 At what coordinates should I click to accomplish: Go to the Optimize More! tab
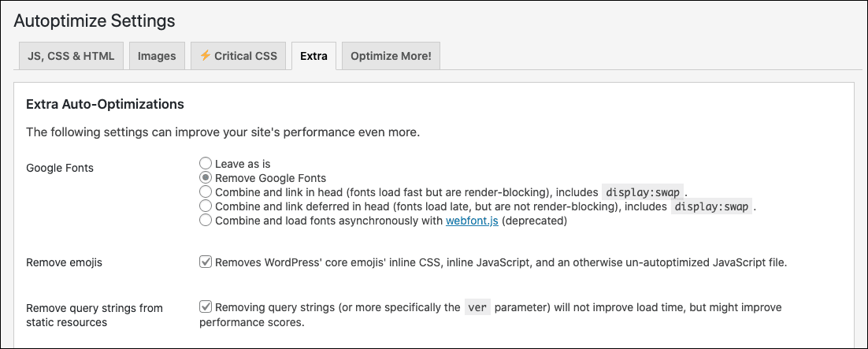[391, 56]
